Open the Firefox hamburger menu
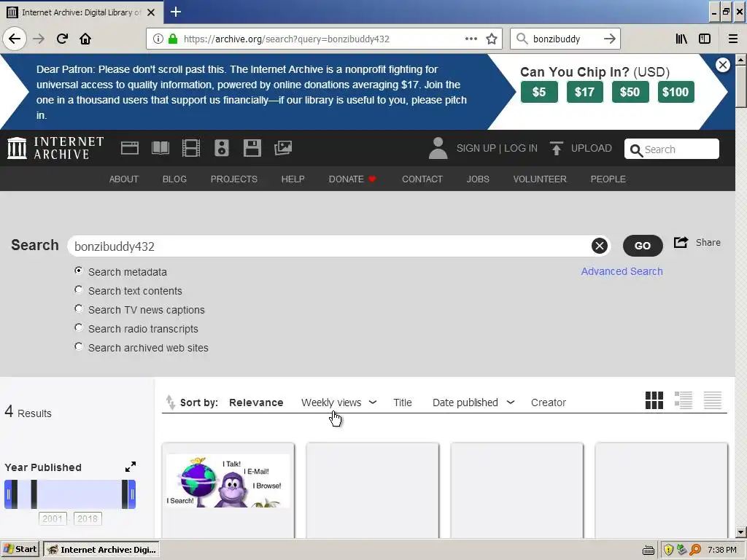 click(732, 39)
